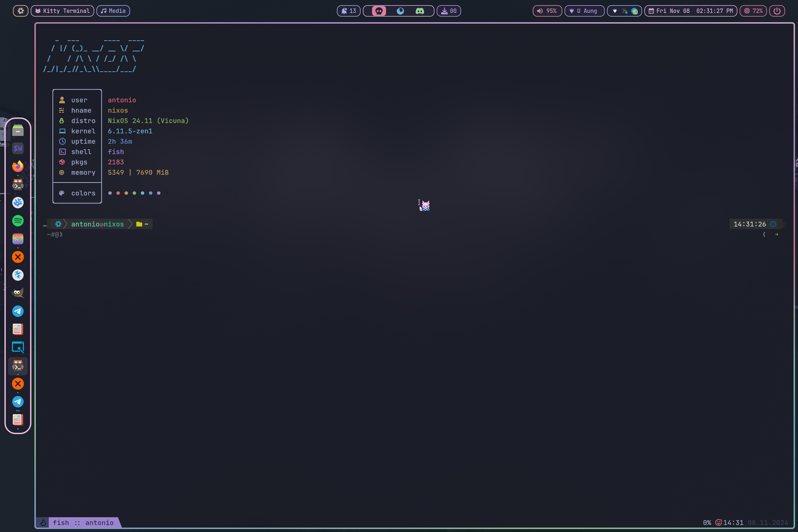Open the blue coral VSCodium icon
The height and width of the screenshot is (532, 798).
18,202
